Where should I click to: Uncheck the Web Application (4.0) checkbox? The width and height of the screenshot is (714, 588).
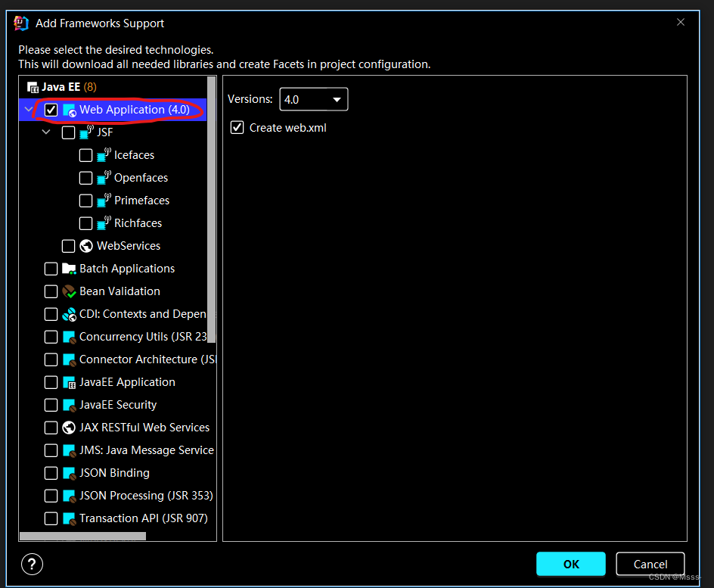pyautogui.click(x=51, y=110)
